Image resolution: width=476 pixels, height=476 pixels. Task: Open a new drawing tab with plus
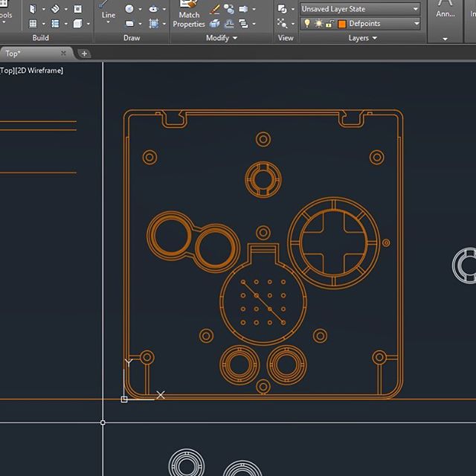[84, 54]
